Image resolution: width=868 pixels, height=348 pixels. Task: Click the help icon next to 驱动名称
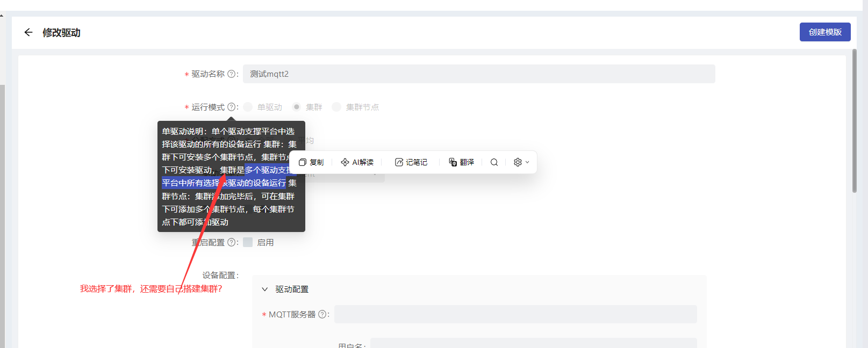[x=232, y=74]
